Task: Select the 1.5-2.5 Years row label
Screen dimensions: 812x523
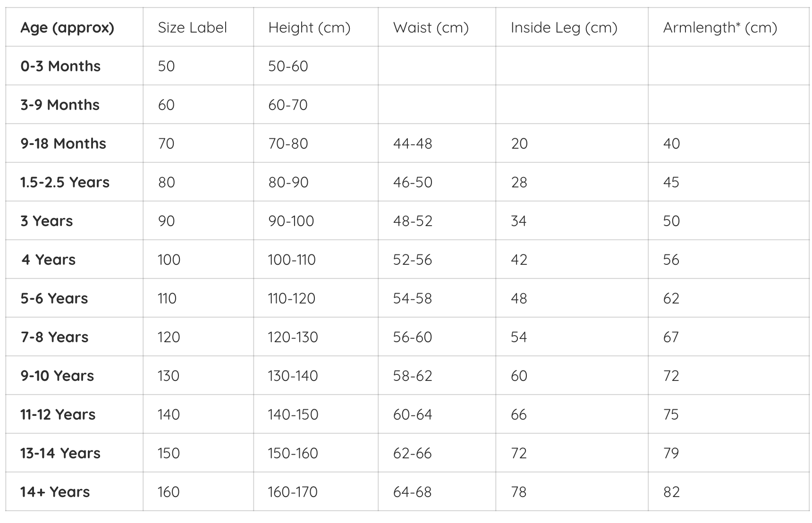Action: point(65,182)
